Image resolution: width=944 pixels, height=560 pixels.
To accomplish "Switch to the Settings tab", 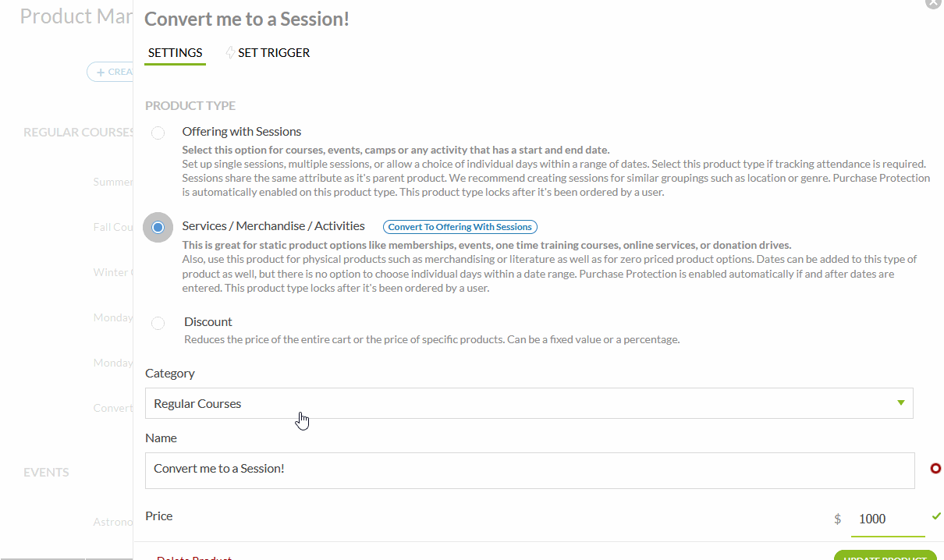I will pyautogui.click(x=176, y=53).
